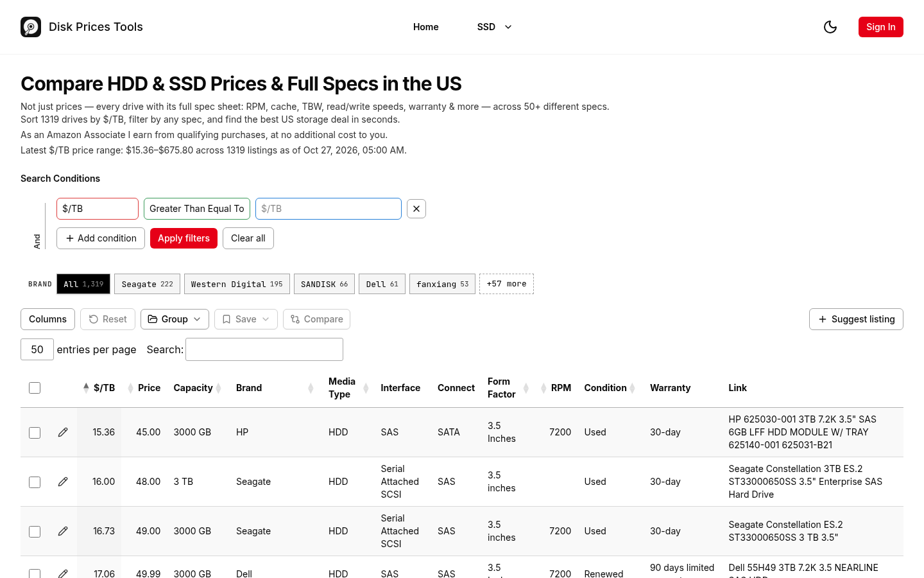This screenshot has height=578, width=924.
Task: Click the Disk Prices Tools logo icon
Action: click(31, 27)
